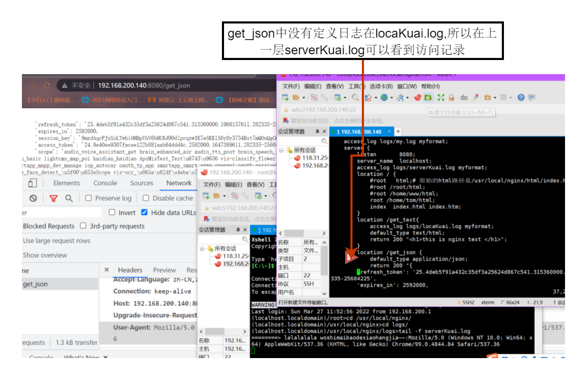The width and height of the screenshot is (588, 380).
Task: Open dropdown arrow next to globe icon
Action: tap(392, 98)
